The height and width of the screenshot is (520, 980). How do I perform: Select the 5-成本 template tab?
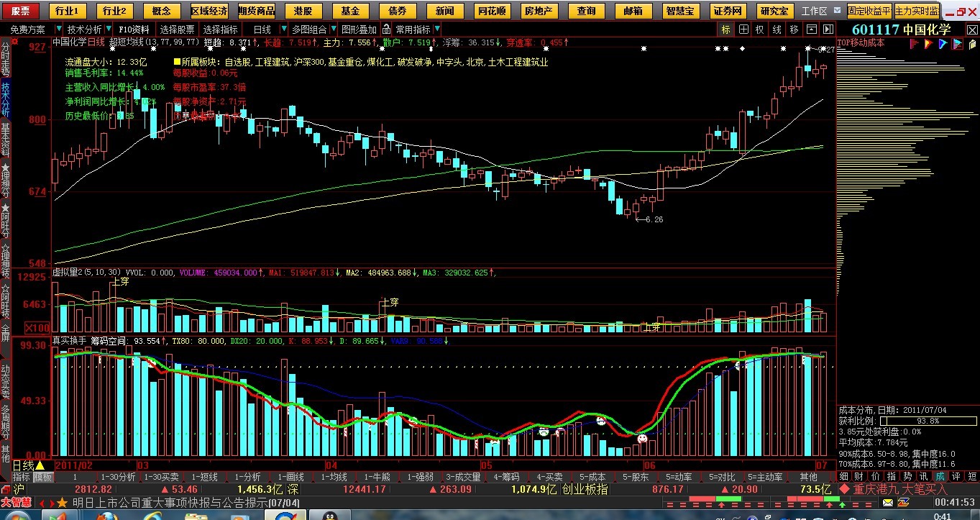tap(592, 477)
